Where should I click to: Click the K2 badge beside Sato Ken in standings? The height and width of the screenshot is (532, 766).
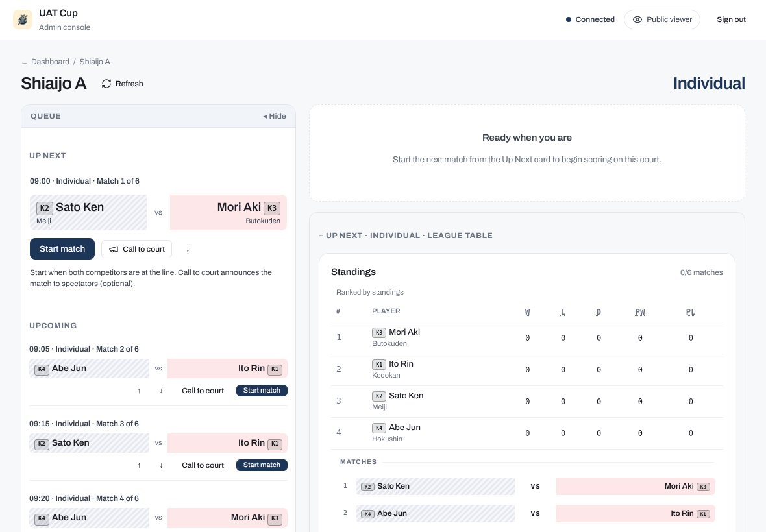379,396
